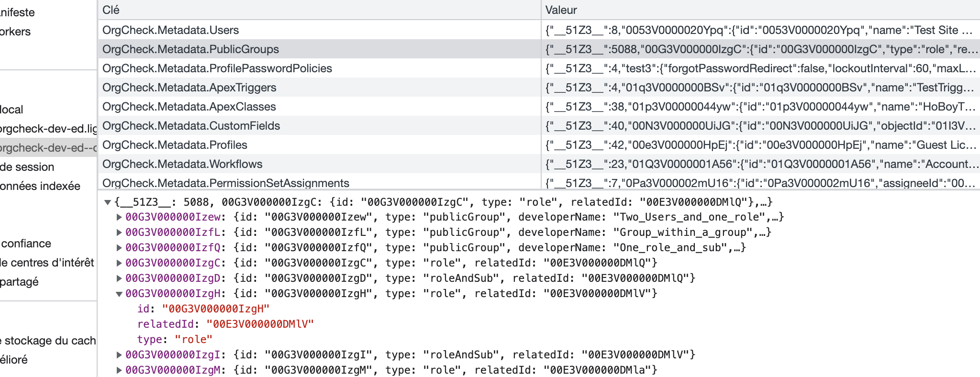980x377 pixels.
Task: Expand the Two_Users_and_one_role group node
Action: [119, 217]
